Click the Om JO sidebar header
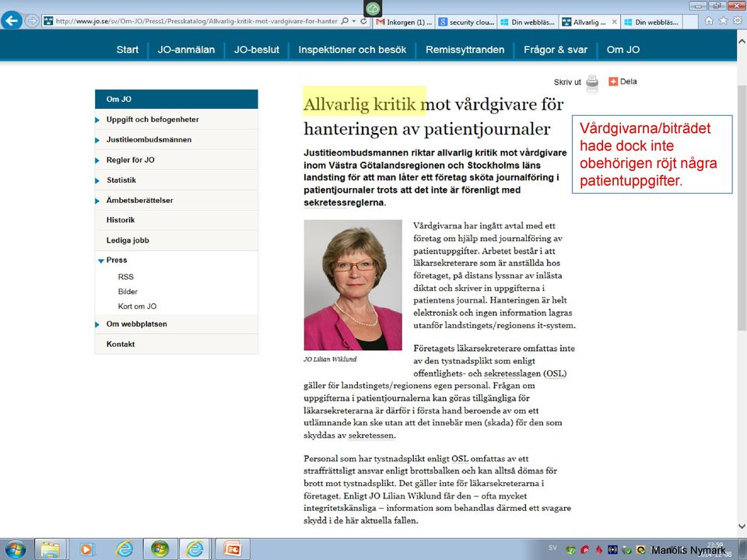Viewport: 747px width, 560px height. [x=177, y=99]
